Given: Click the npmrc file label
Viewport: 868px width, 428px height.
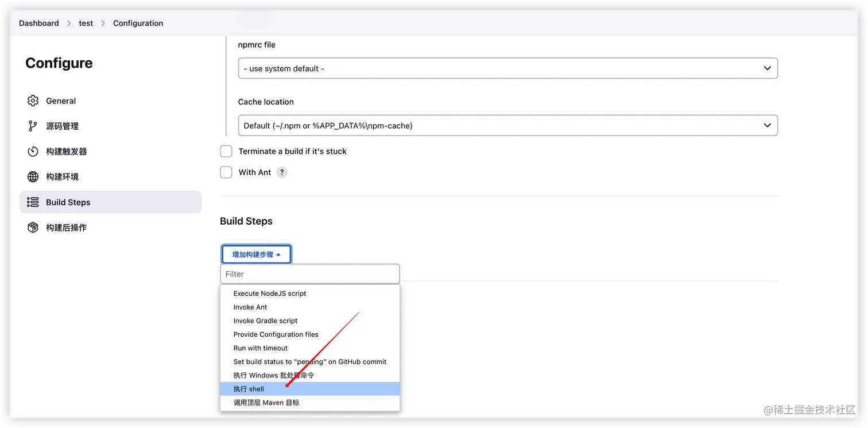Looking at the screenshot, I should [257, 45].
